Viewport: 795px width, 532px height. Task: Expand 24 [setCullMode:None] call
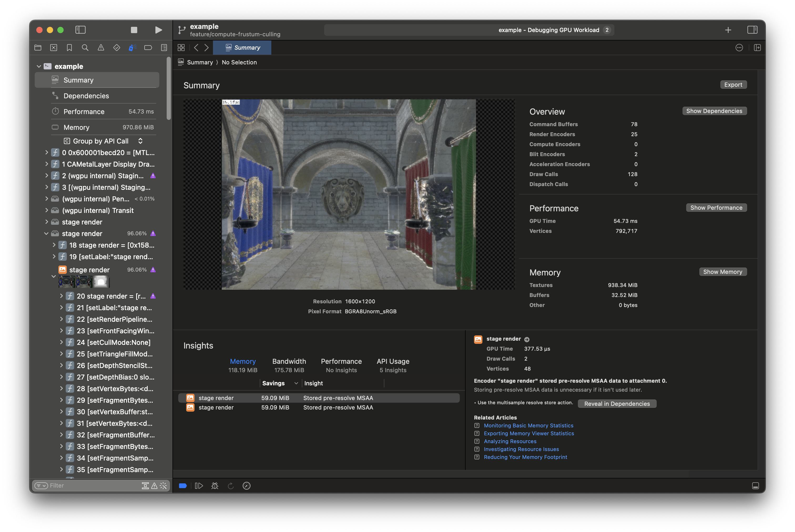(62, 342)
